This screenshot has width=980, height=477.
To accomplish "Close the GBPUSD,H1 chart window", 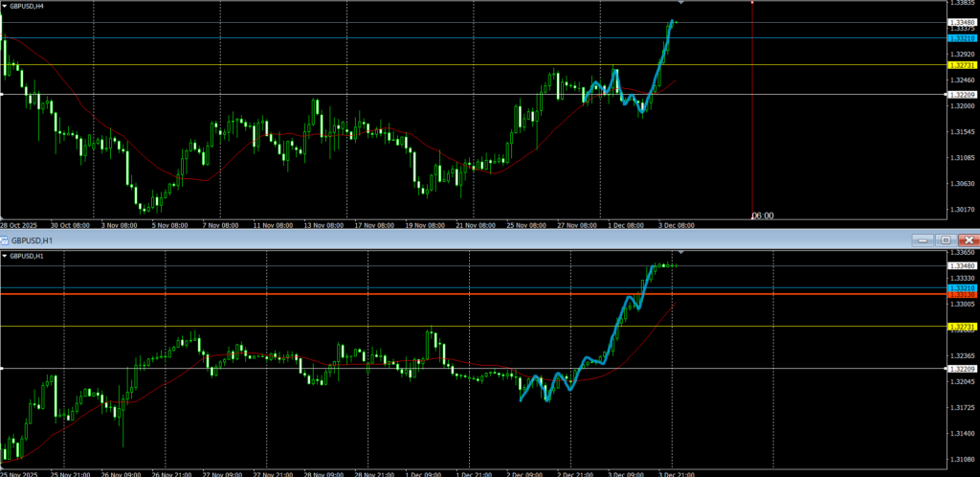I will click(x=968, y=239).
